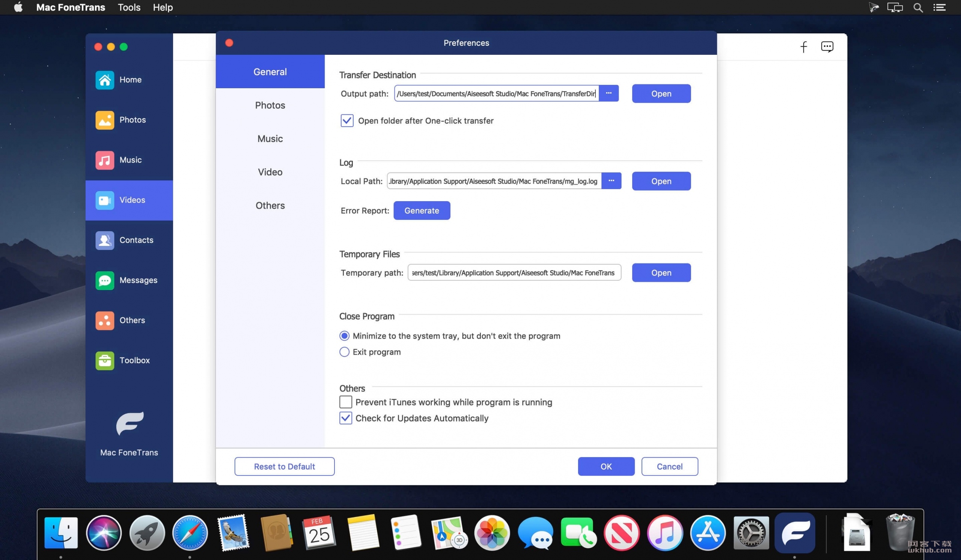
Task: Open Messages in the sidebar
Action: [x=129, y=280]
